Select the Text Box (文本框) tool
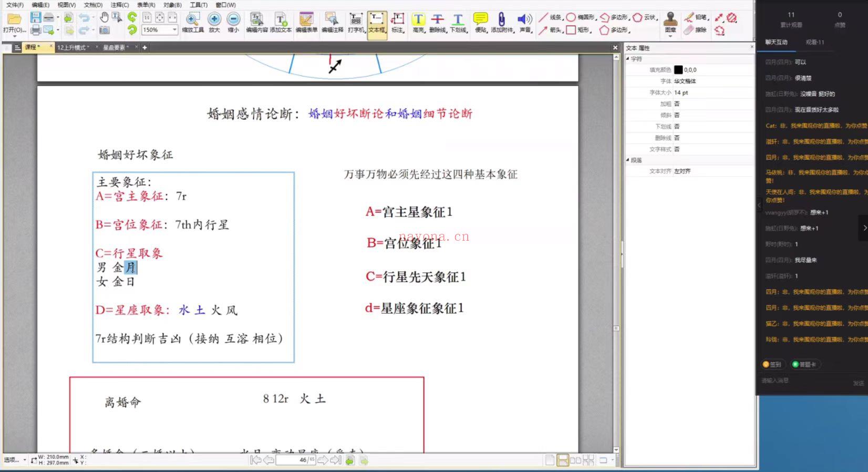 point(377,25)
